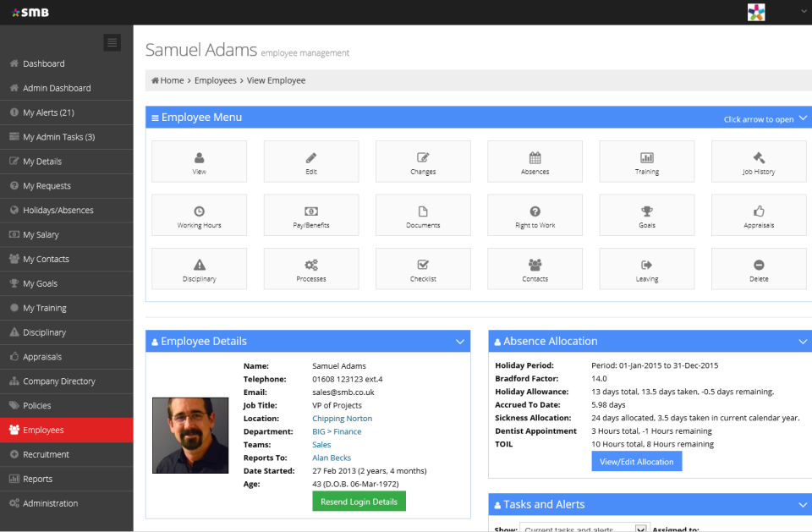Screen dimensions: 812x532
Task: Click the Resend Login Details button
Action: (359, 501)
